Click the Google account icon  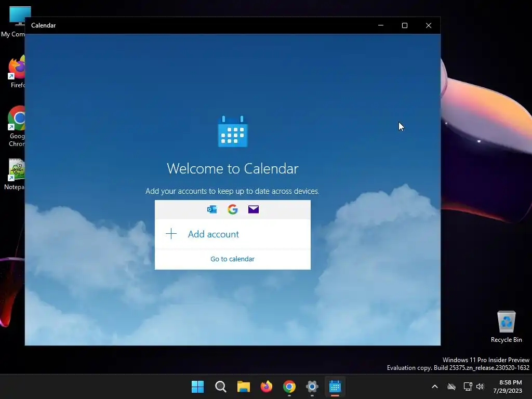pos(233,209)
